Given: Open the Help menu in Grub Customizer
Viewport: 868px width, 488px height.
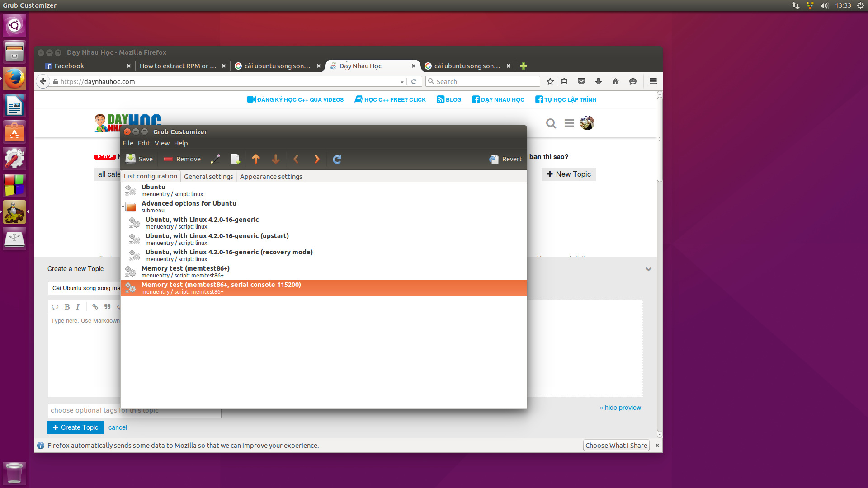Looking at the screenshot, I should [181, 143].
